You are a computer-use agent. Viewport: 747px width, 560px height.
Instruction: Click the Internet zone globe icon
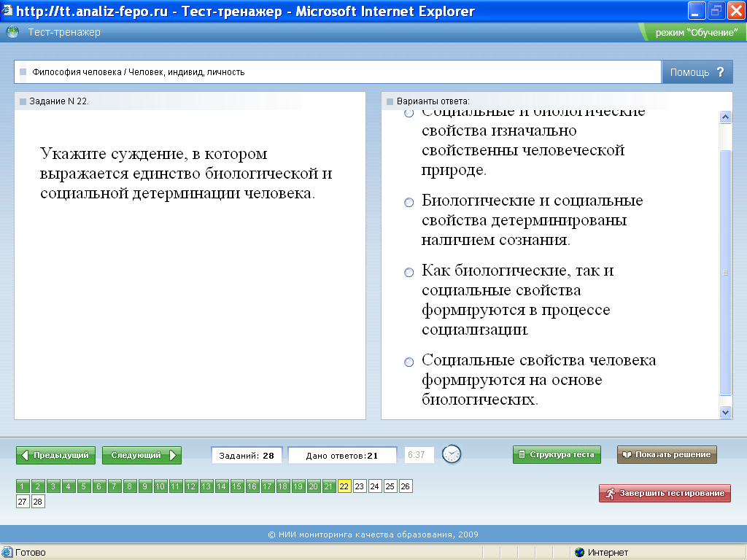pyautogui.click(x=579, y=553)
